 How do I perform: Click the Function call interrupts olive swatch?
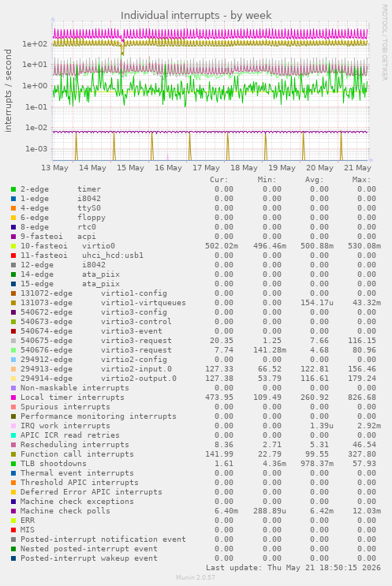13,454
